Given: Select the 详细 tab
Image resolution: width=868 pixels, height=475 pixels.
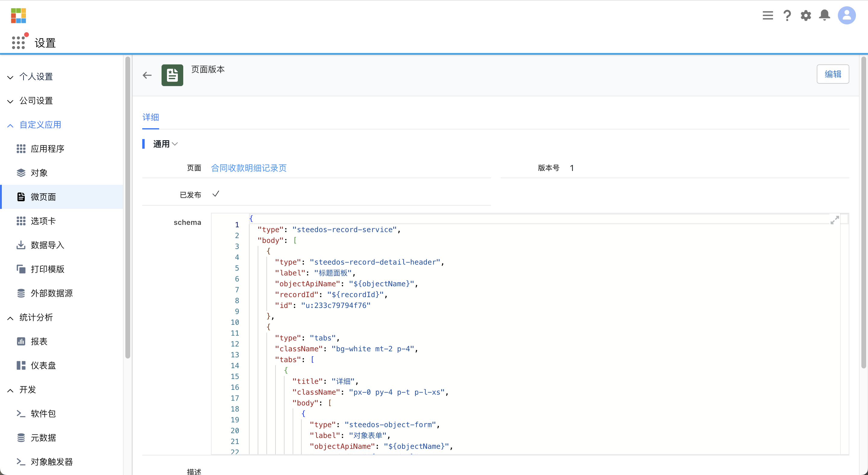Looking at the screenshot, I should point(150,117).
